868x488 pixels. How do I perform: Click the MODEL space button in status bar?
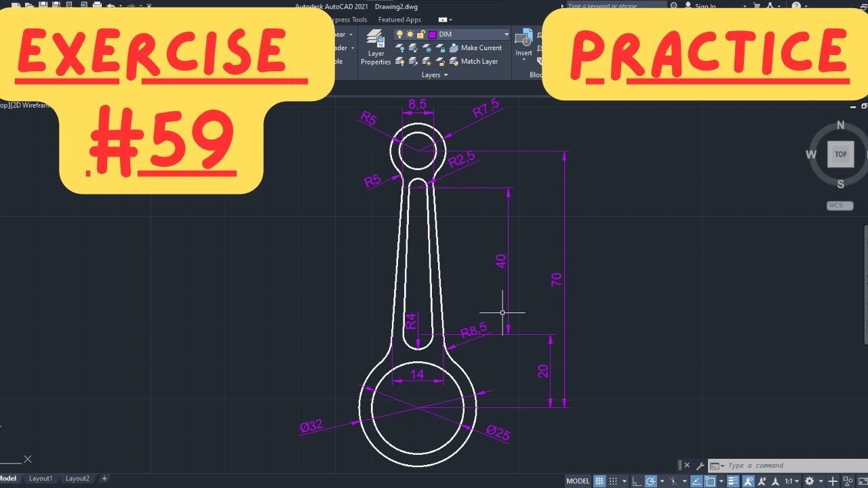coord(578,481)
